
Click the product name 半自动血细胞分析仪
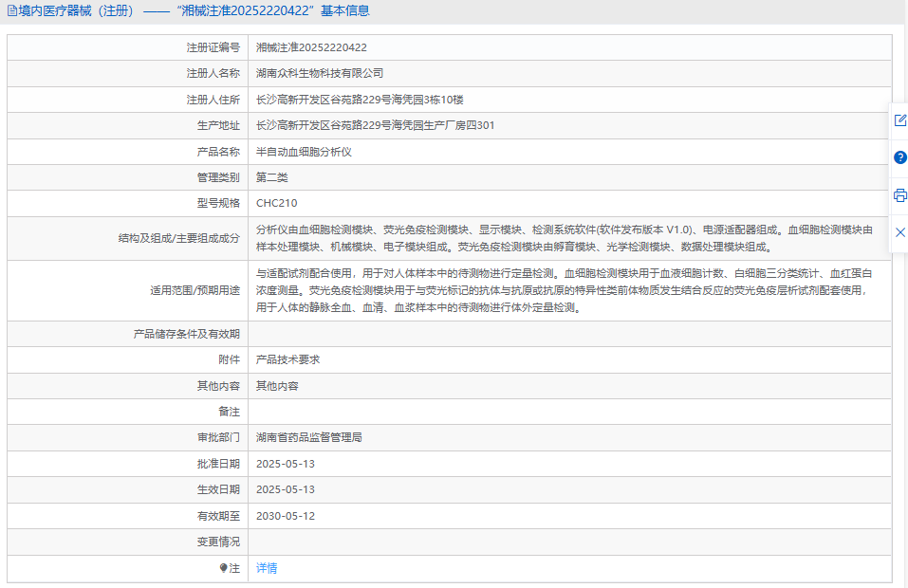coord(304,152)
